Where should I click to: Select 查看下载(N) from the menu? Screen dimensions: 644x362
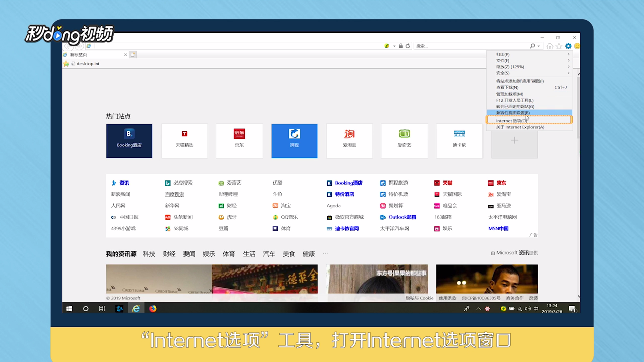pyautogui.click(x=529, y=87)
